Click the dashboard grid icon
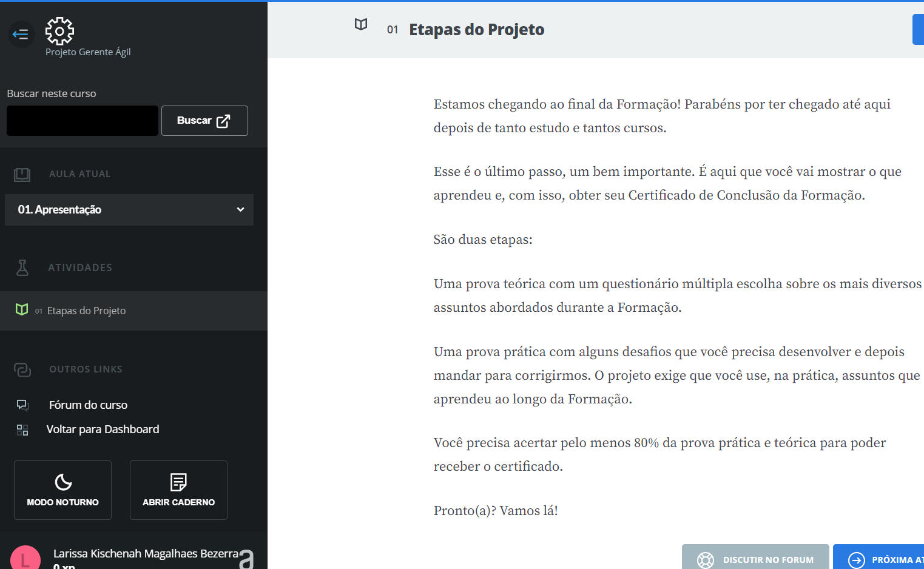 coord(22,430)
